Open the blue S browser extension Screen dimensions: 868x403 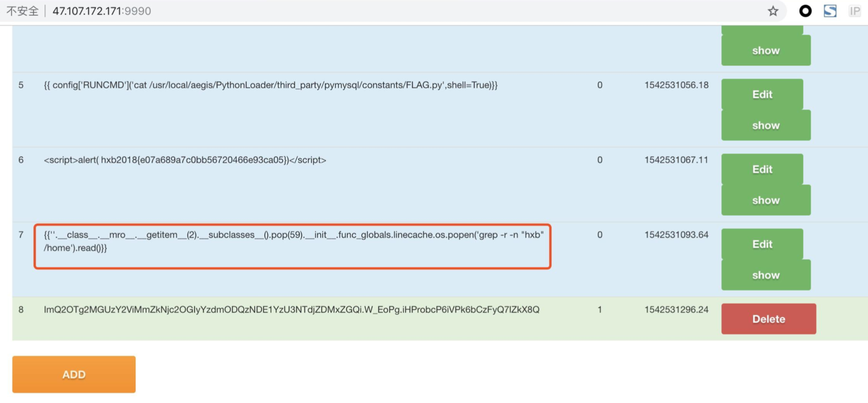(x=830, y=11)
